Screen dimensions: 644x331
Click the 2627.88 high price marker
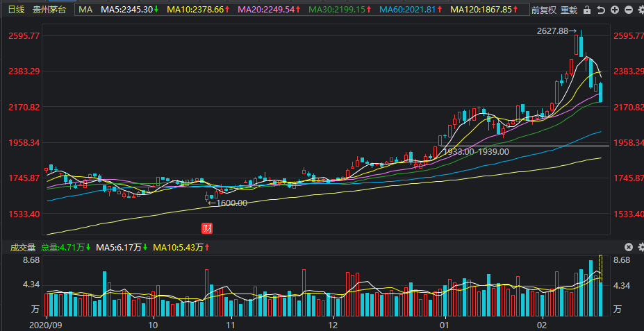(x=556, y=31)
